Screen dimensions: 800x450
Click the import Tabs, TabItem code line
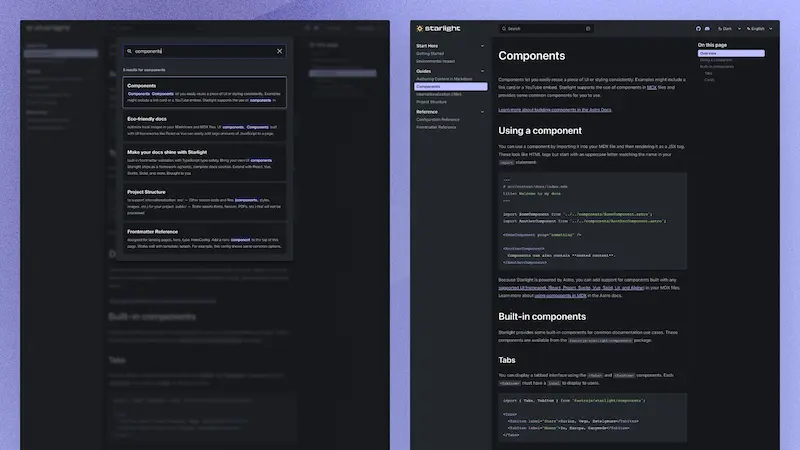click(574, 401)
